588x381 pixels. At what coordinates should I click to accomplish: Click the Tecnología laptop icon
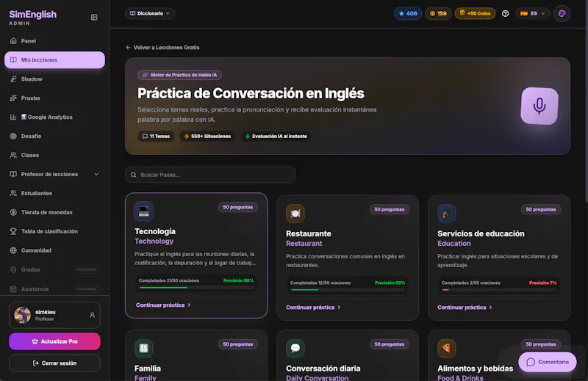[x=143, y=211]
